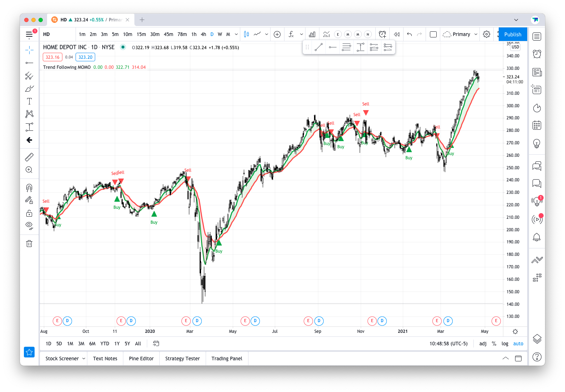Select the price range measure tool in sidebar

point(29,127)
